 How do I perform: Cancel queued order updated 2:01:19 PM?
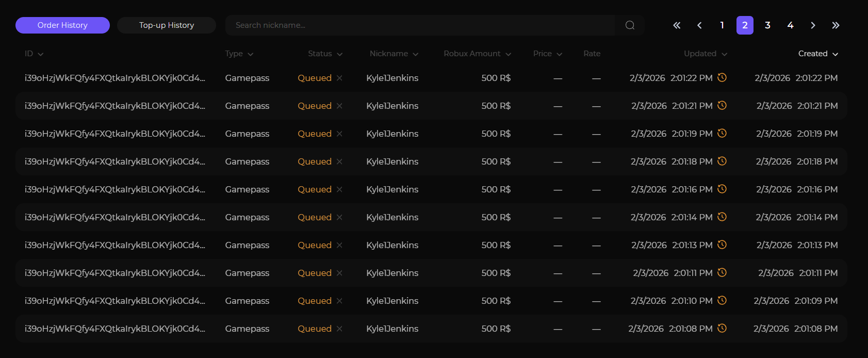(339, 134)
